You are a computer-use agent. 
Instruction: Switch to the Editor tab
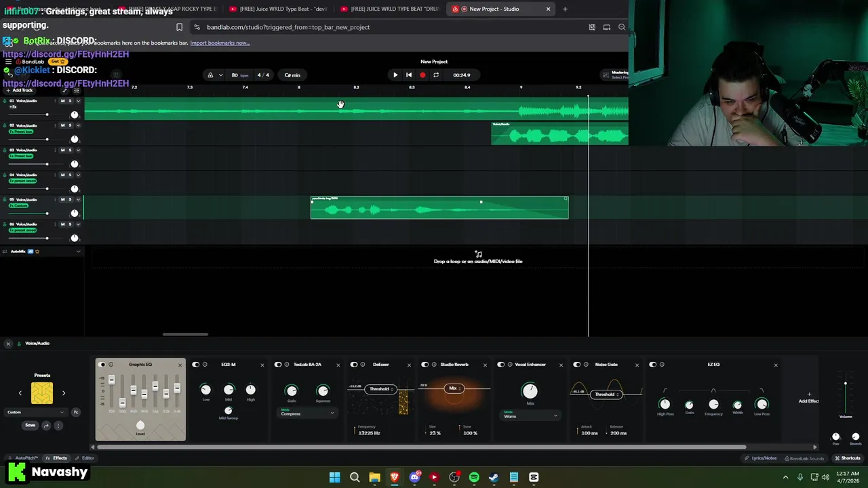tap(85, 458)
